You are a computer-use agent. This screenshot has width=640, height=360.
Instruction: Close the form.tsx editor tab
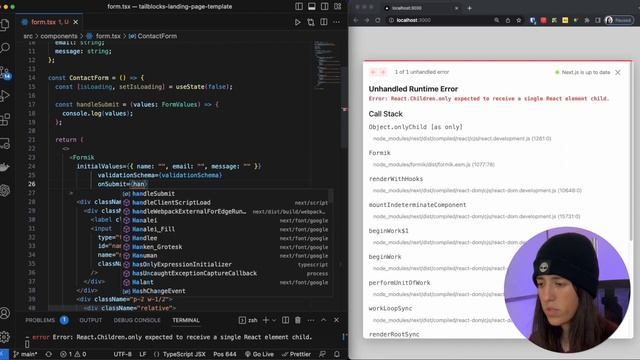(x=76, y=22)
